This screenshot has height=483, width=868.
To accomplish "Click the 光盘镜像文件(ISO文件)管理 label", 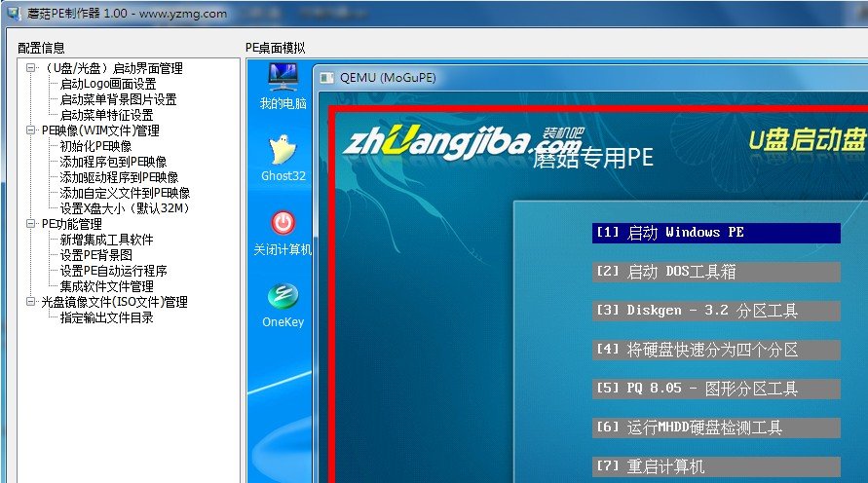I will [x=115, y=302].
